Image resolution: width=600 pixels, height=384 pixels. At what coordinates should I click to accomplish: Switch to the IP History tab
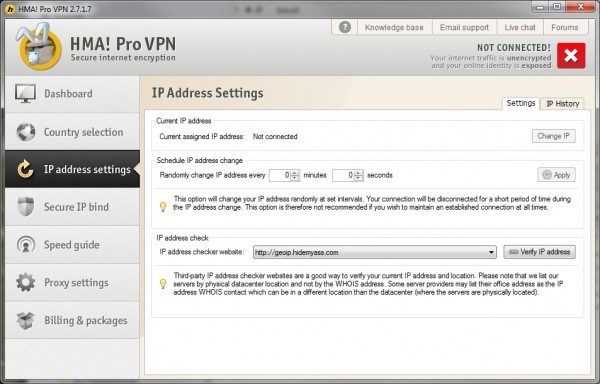tap(562, 104)
